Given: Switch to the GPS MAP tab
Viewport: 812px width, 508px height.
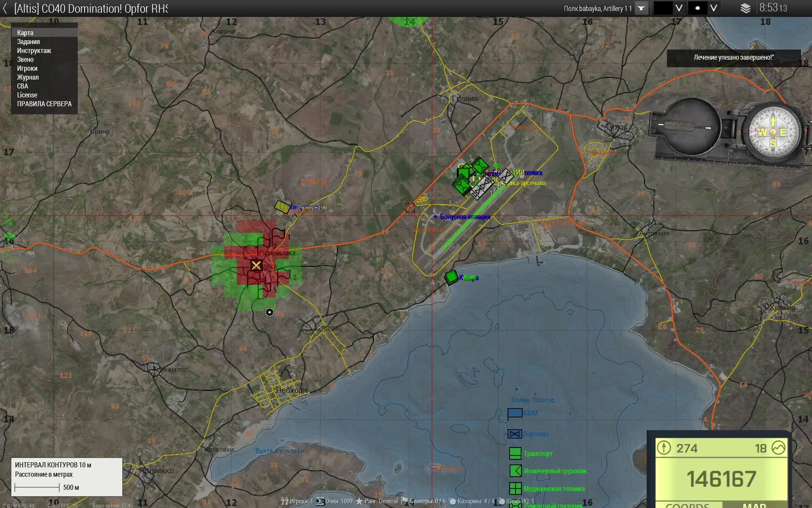Looking at the screenshot, I should click(x=754, y=505).
